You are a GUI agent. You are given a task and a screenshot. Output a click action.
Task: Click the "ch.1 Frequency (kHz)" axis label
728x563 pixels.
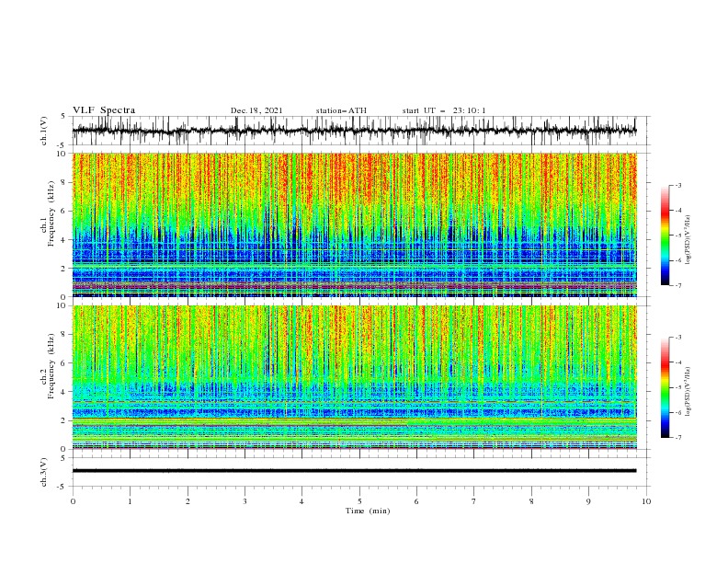[48, 213]
